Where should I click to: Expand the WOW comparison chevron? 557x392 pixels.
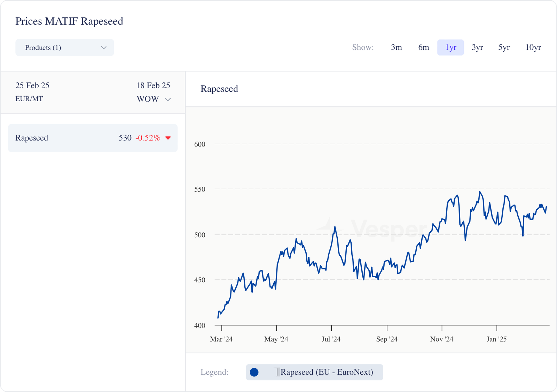coord(168,99)
